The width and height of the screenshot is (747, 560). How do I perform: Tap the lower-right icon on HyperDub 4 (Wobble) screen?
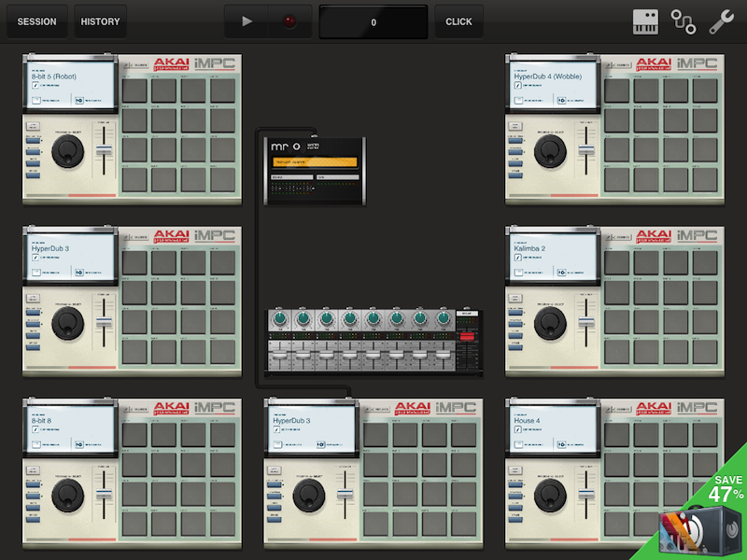click(562, 101)
